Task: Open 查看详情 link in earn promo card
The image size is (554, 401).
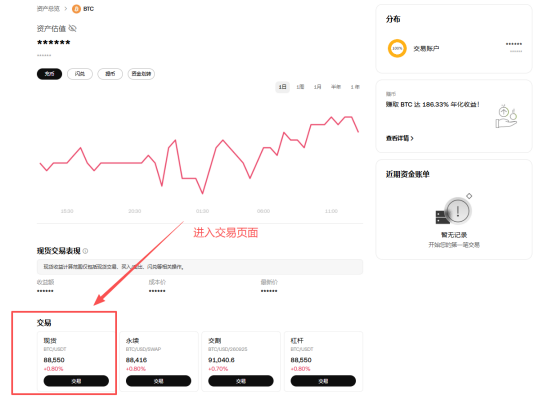Action: tap(400, 138)
